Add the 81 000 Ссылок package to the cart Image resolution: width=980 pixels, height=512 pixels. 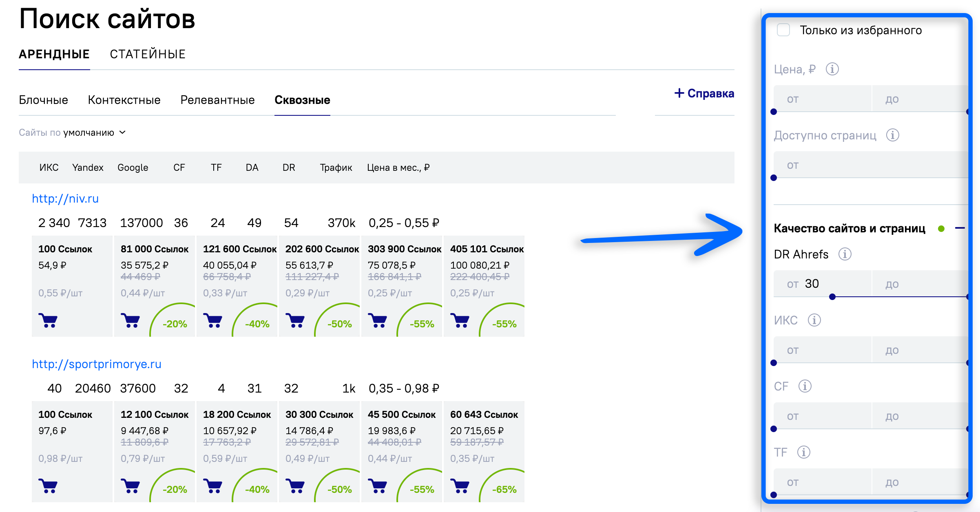[x=130, y=320]
